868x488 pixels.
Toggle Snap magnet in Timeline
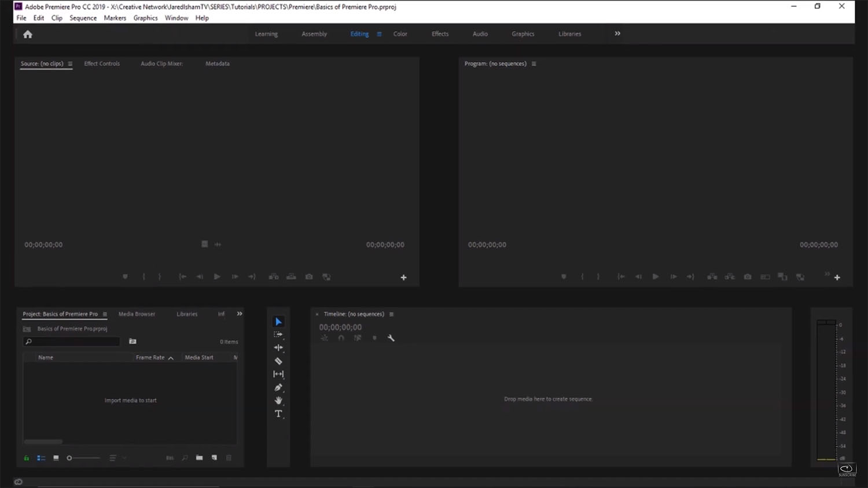[x=341, y=338]
